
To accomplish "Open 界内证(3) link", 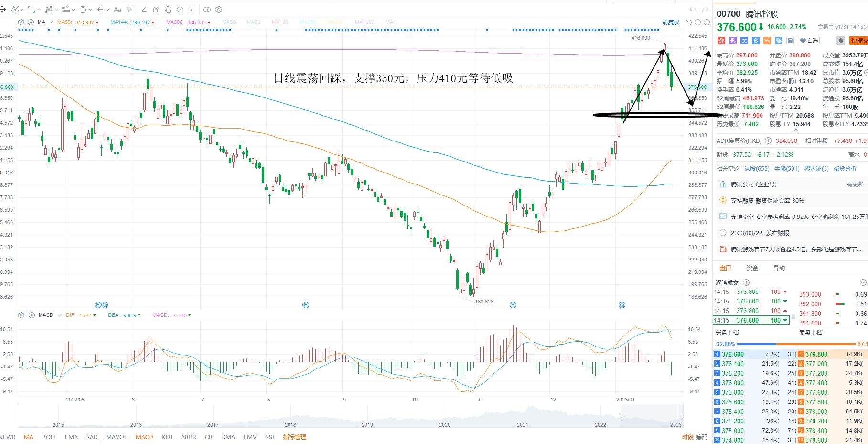I will point(816,168).
